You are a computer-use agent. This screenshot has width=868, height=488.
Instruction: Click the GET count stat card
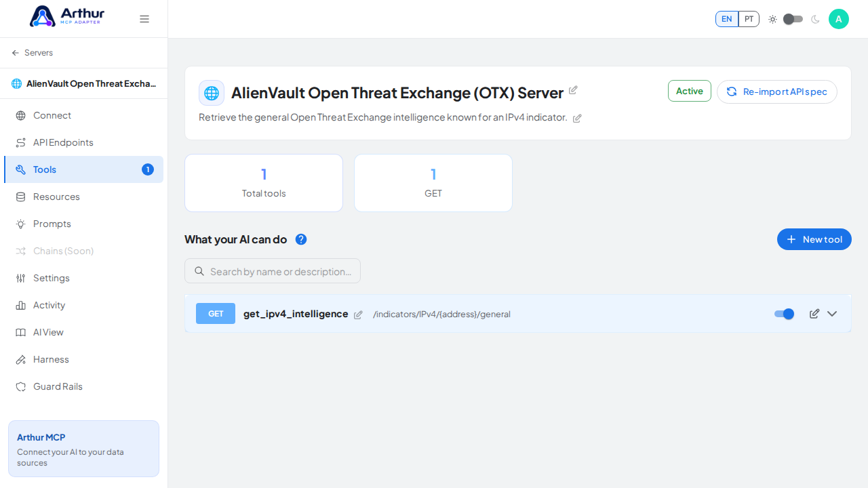(x=433, y=183)
